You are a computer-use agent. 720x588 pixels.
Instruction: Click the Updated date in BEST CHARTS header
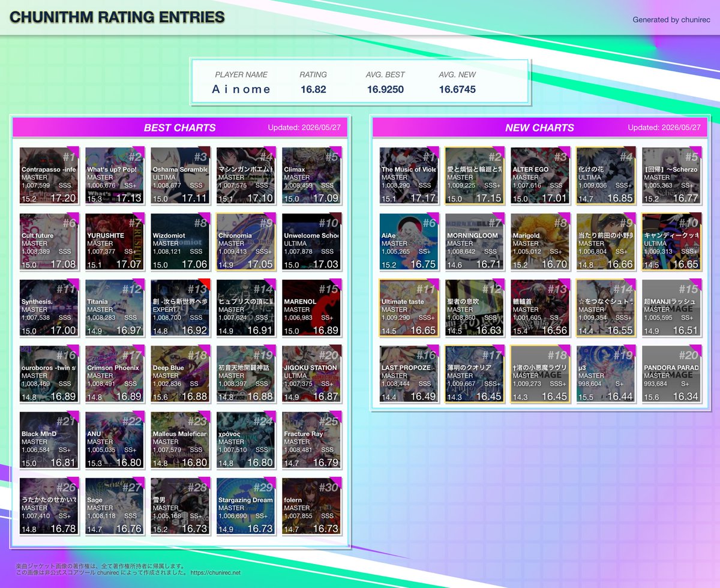tap(304, 128)
